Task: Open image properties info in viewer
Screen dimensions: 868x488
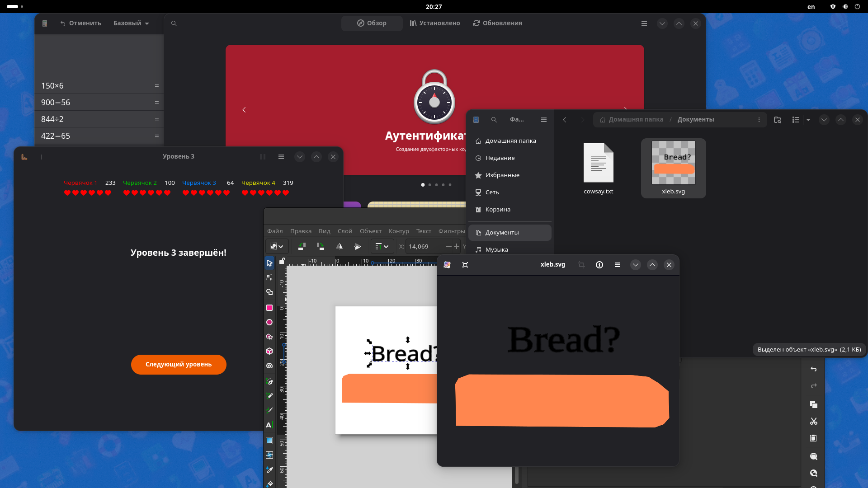Action: 599,265
